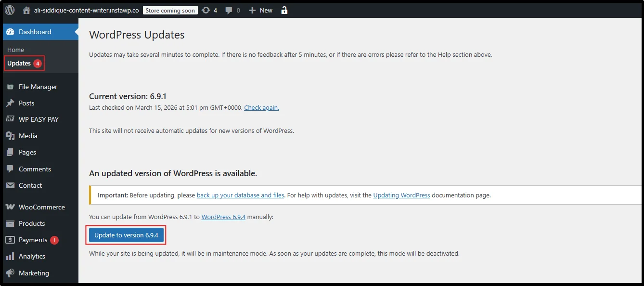Open Products menu label
Screen dimensions: 644x286
tap(32, 223)
